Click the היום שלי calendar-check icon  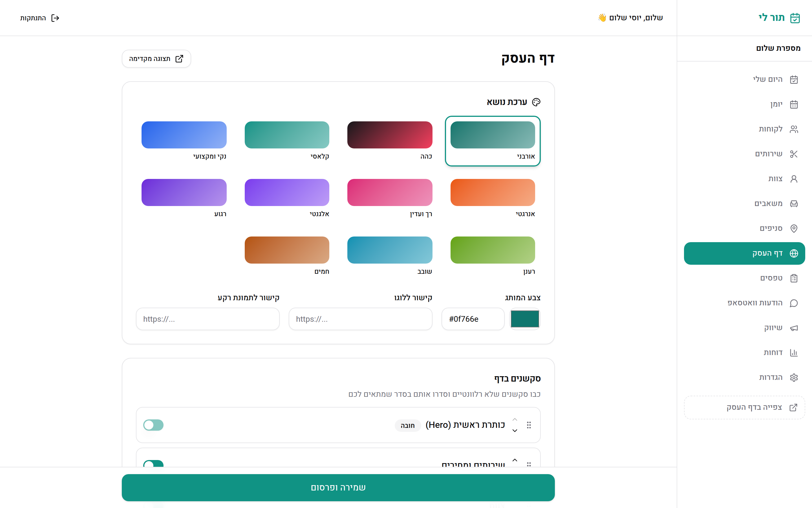(x=794, y=79)
